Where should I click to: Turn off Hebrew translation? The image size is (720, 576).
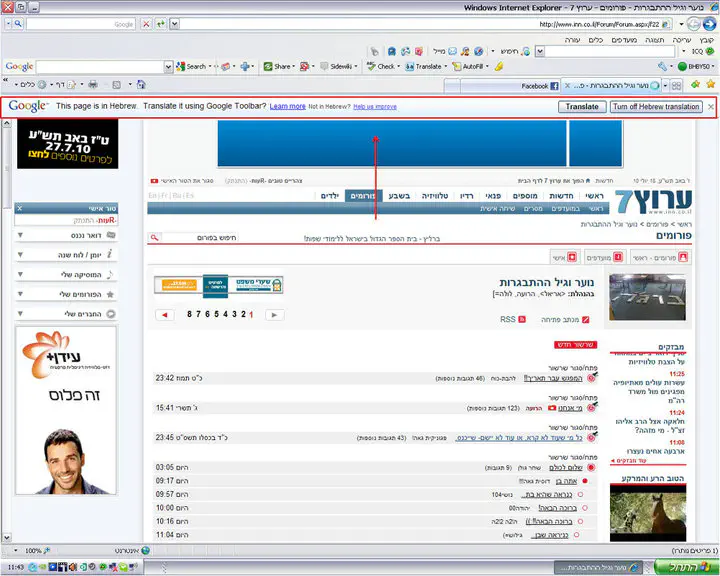[x=656, y=106]
